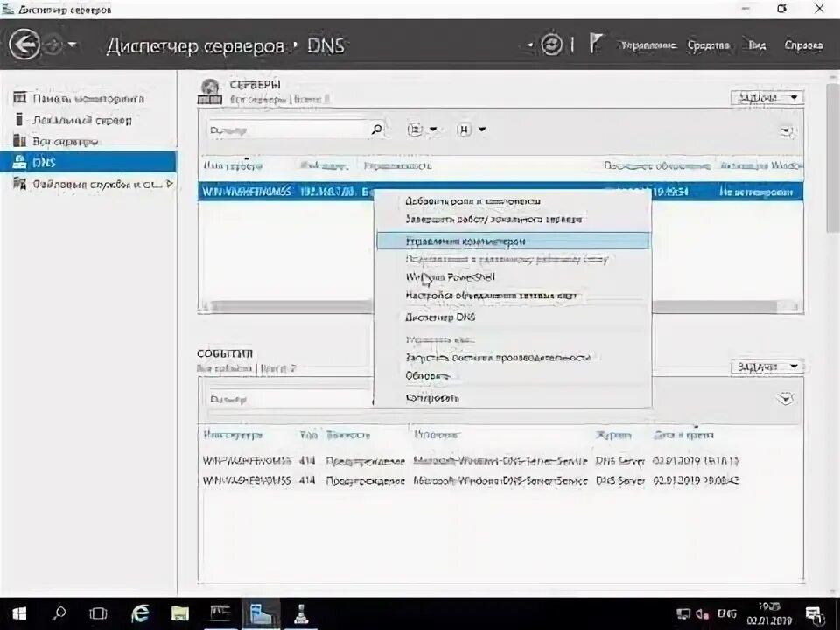Open the list view options dropdown in servers toolbar
The height and width of the screenshot is (630, 840).
tap(423, 129)
